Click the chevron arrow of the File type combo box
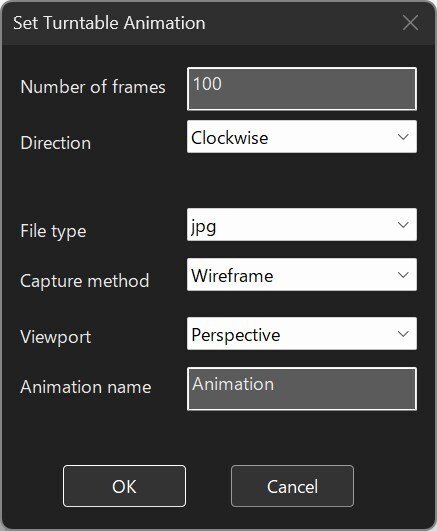The image size is (437, 531). tap(403, 225)
